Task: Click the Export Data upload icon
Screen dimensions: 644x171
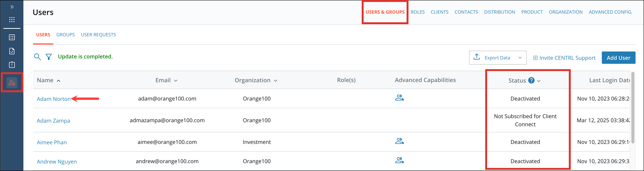Action: click(477, 57)
